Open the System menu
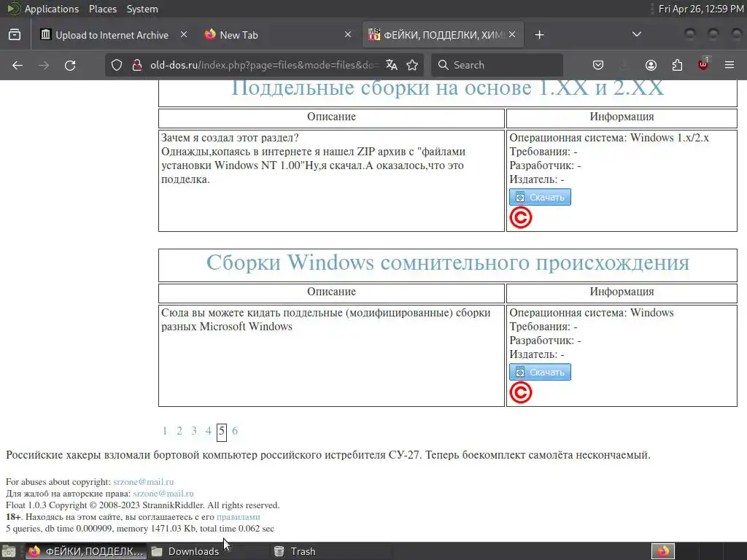The image size is (747, 560). click(x=142, y=9)
